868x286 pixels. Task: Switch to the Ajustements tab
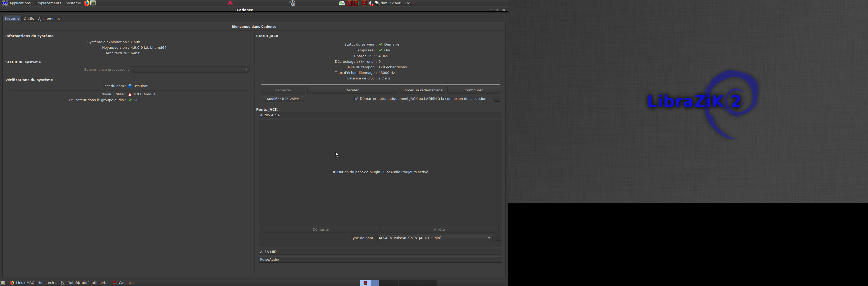[49, 19]
